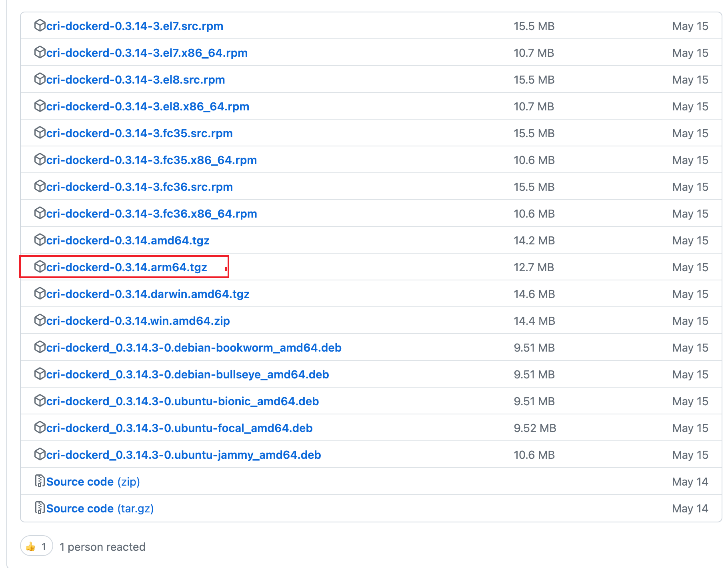Click package icon beside cri-dockerd-0.3.14.arm64.tgz
Image resolution: width=728 pixels, height=568 pixels.
[x=40, y=267]
